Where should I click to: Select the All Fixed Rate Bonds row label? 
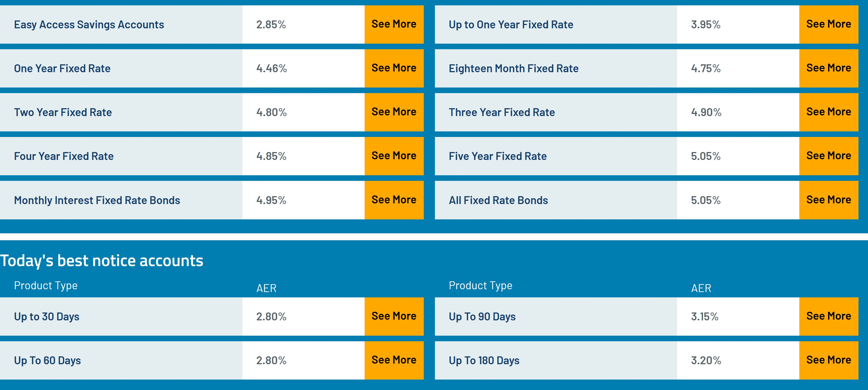(x=498, y=200)
